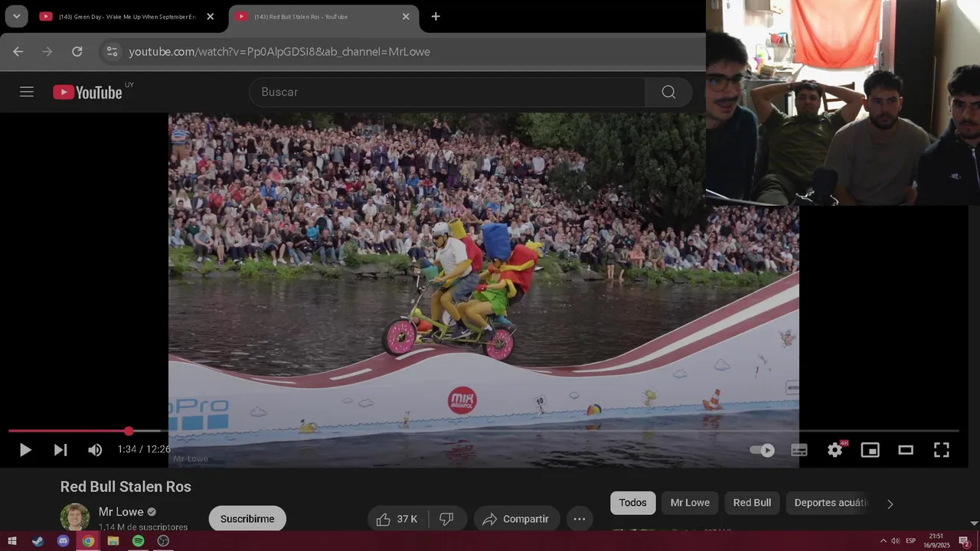Viewport: 980px width, 551px height.
Task: Open the Windows notification center
Action: (965, 541)
